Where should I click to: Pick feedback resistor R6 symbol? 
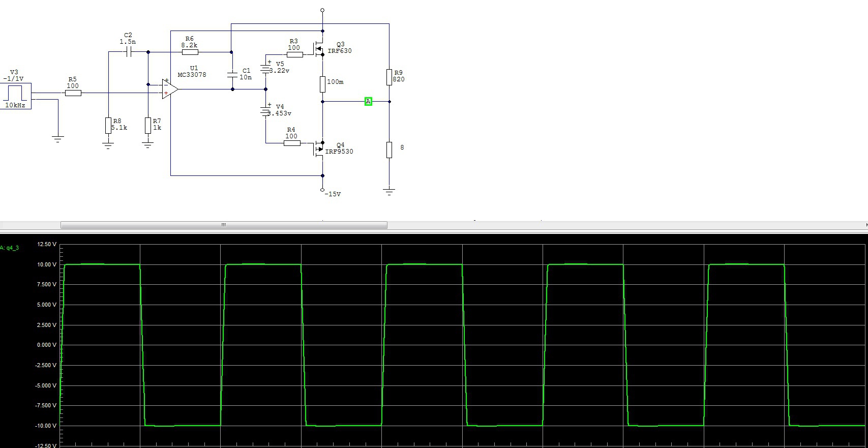pos(190,52)
